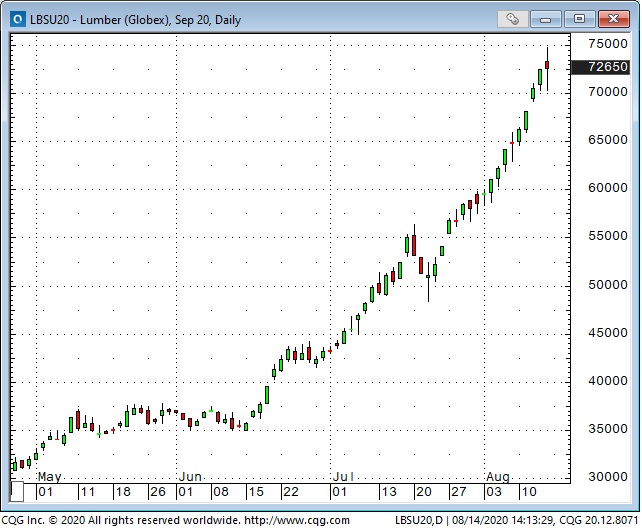642x528 pixels.
Task: Click the date label 22 in June
Action: point(291,492)
